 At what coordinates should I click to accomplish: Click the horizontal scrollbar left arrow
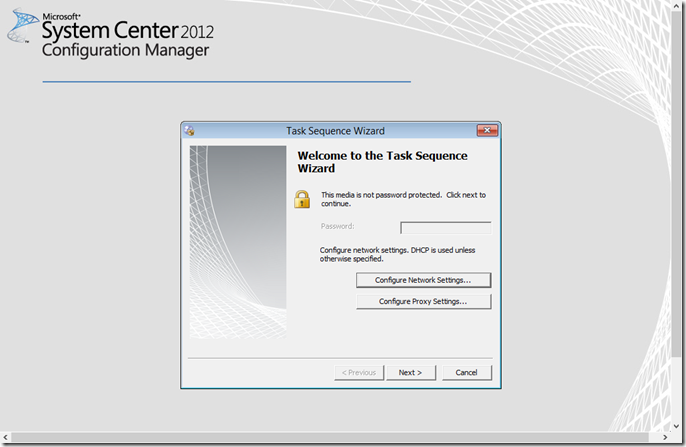5,437
